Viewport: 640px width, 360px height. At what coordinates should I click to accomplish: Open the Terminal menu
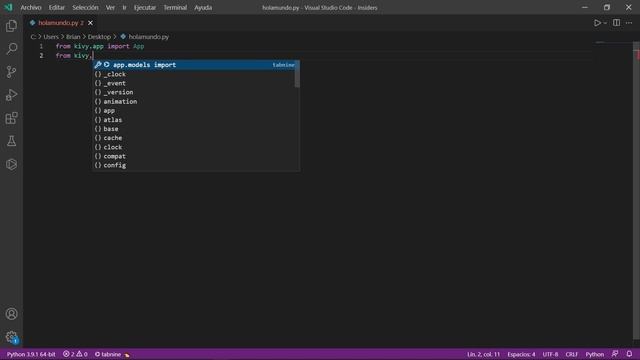click(175, 7)
